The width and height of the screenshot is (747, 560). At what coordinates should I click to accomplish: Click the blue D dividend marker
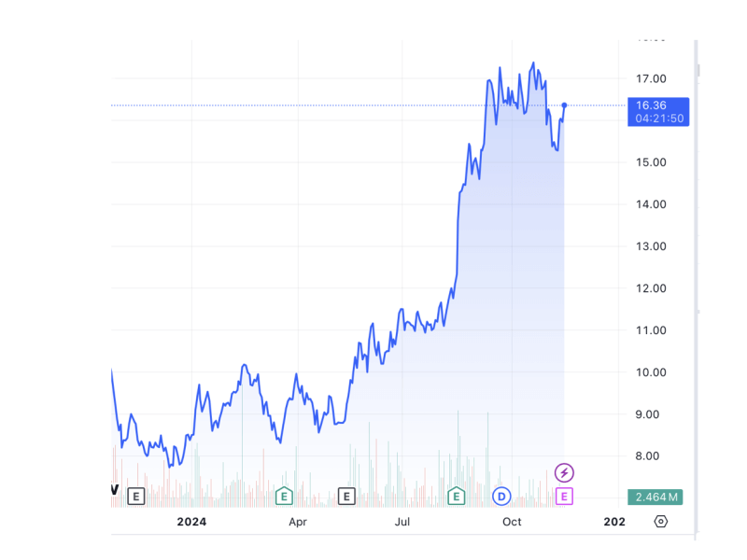click(x=502, y=496)
